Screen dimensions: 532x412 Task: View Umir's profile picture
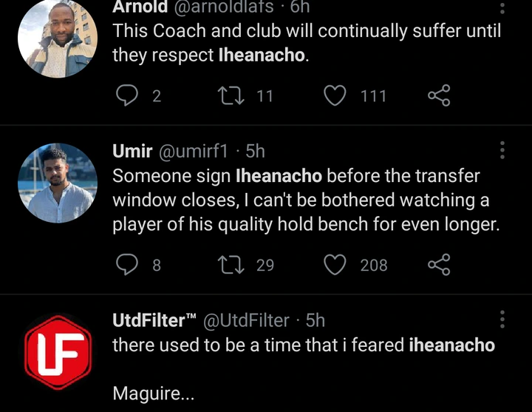58,183
